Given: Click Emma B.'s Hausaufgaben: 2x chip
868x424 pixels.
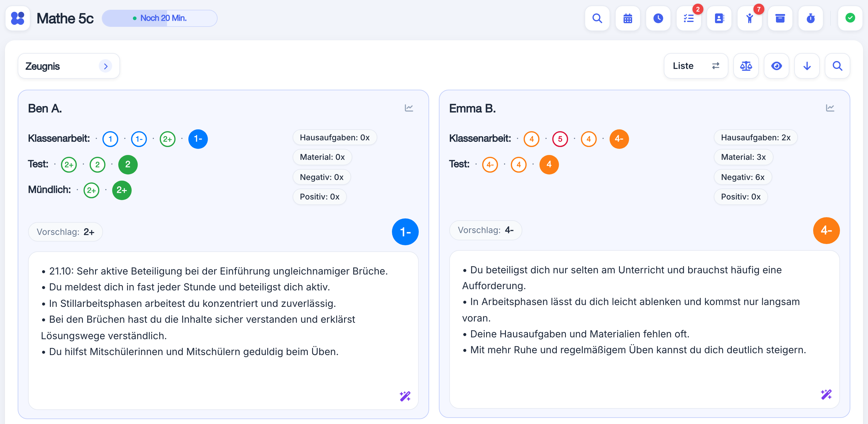Looking at the screenshot, I should tap(756, 138).
